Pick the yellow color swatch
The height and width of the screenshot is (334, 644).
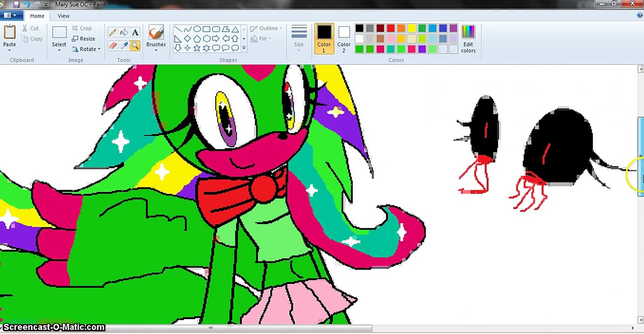coord(411,28)
